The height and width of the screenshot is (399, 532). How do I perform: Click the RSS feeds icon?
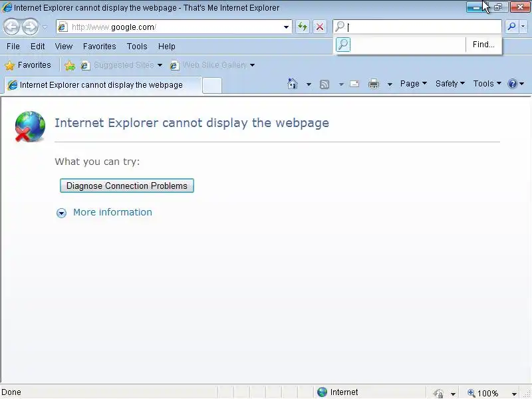click(x=325, y=84)
